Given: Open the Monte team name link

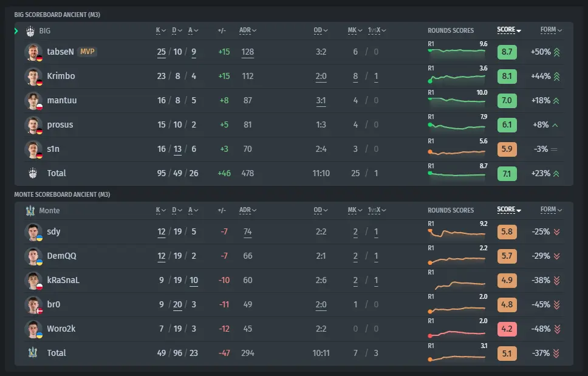Looking at the screenshot, I should (x=49, y=211).
